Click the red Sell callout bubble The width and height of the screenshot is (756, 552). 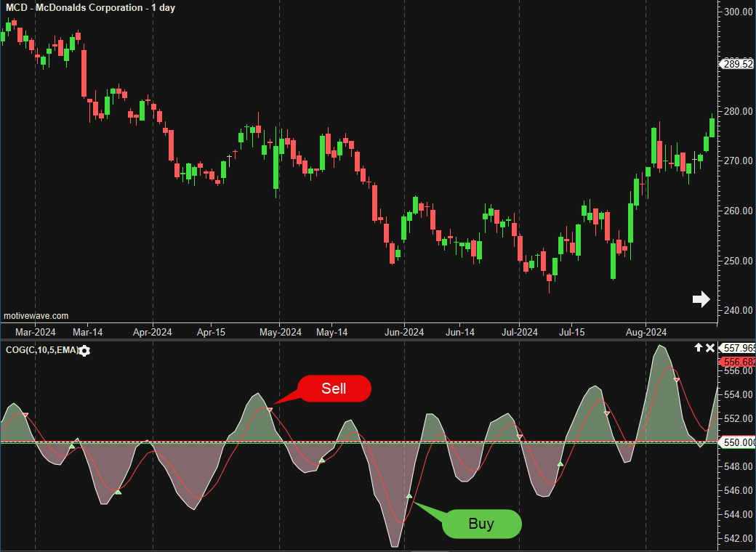pos(334,389)
